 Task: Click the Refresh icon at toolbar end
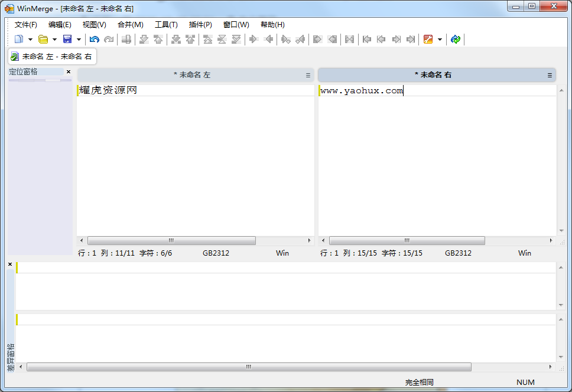pyautogui.click(x=455, y=40)
